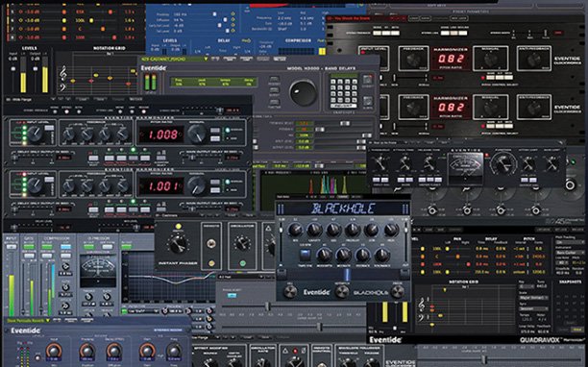588x367 pixels.
Task: Click the 1.001 pitch ratio display
Action: (162, 186)
